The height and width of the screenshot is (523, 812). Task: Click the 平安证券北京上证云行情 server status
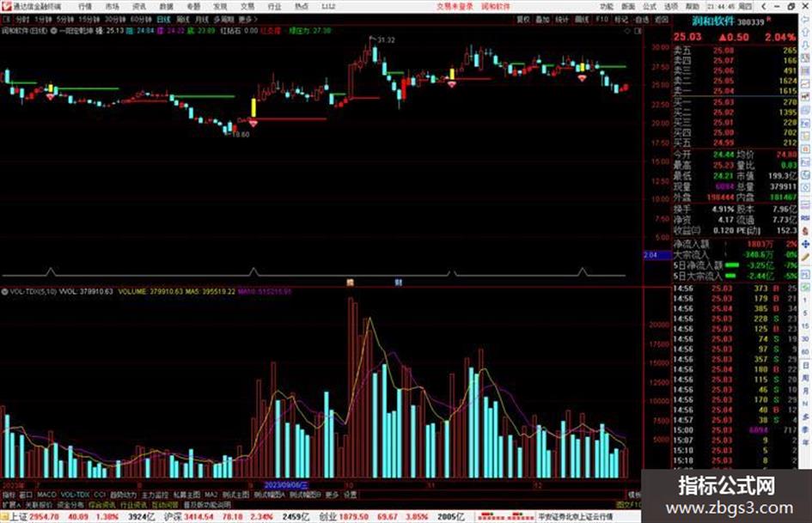click(575, 516)
